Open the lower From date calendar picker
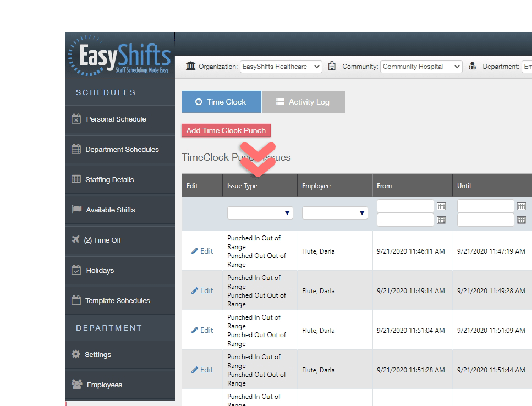 441,220
